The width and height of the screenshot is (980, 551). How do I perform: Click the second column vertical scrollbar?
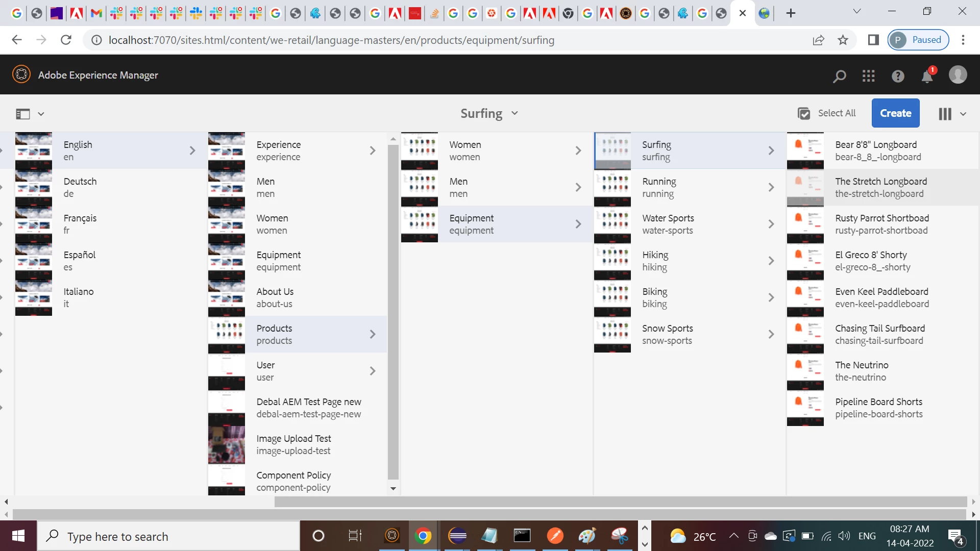tap(393, 311)
